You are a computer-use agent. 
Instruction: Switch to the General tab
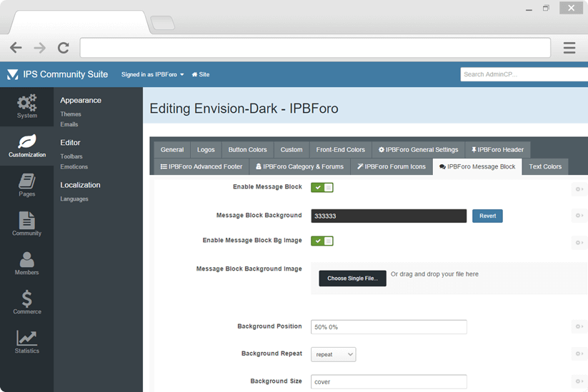172,149
